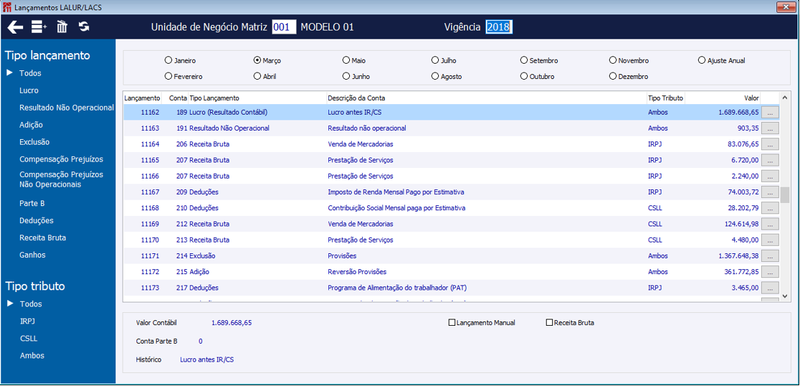
Task: Filter by Ambos tax type in sidebar
Action: [x=32, y=356]
